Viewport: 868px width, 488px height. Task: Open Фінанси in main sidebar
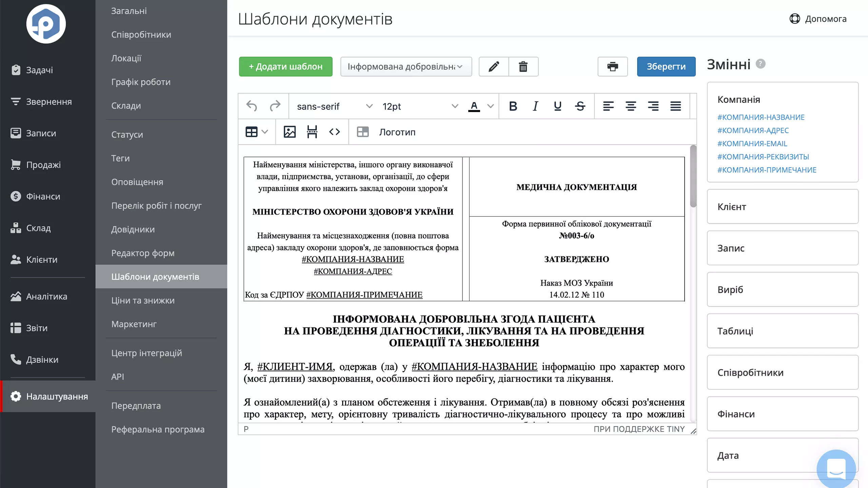(47, 196)
